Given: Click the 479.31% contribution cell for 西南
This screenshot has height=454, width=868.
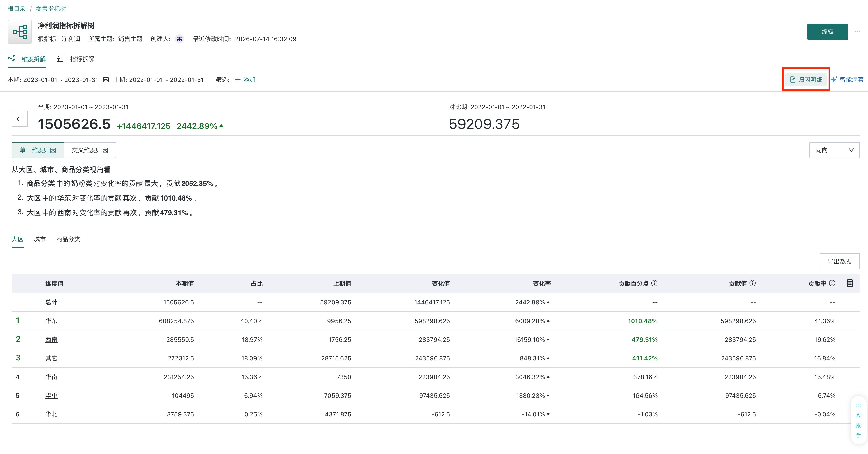Looking at the screenshot, I should coord(645,340).
